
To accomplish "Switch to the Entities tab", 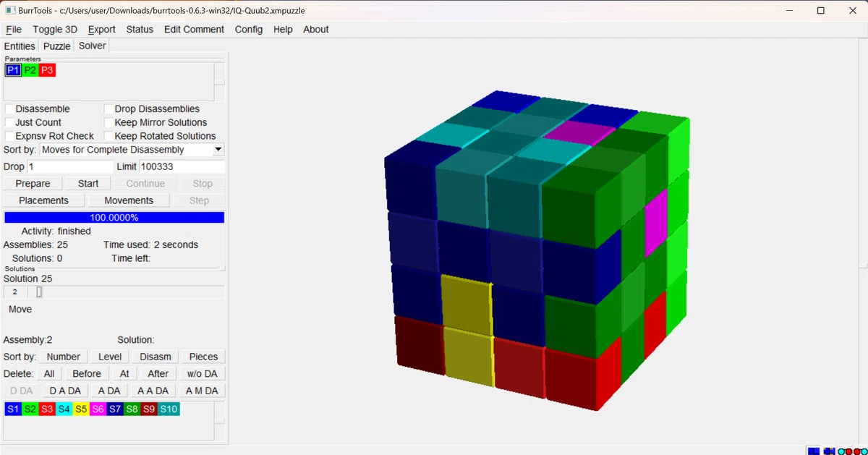I will [x=20, y=46].
